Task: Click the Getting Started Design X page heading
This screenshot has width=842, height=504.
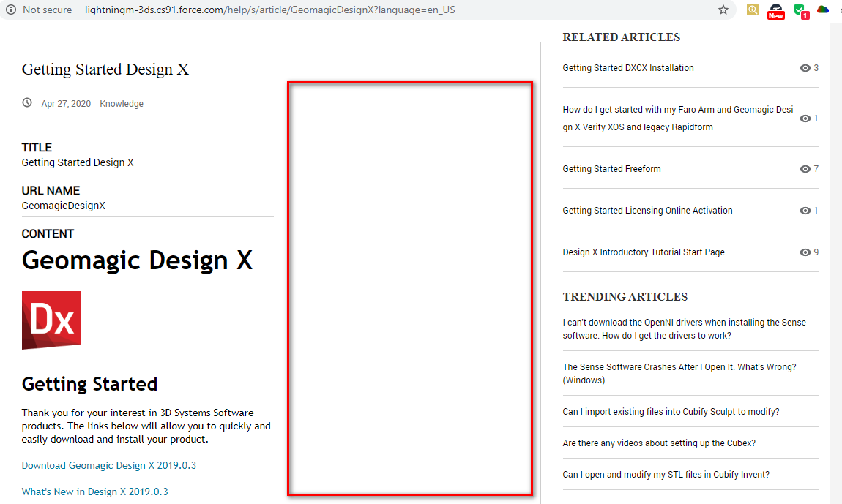Action: [105, 69]
